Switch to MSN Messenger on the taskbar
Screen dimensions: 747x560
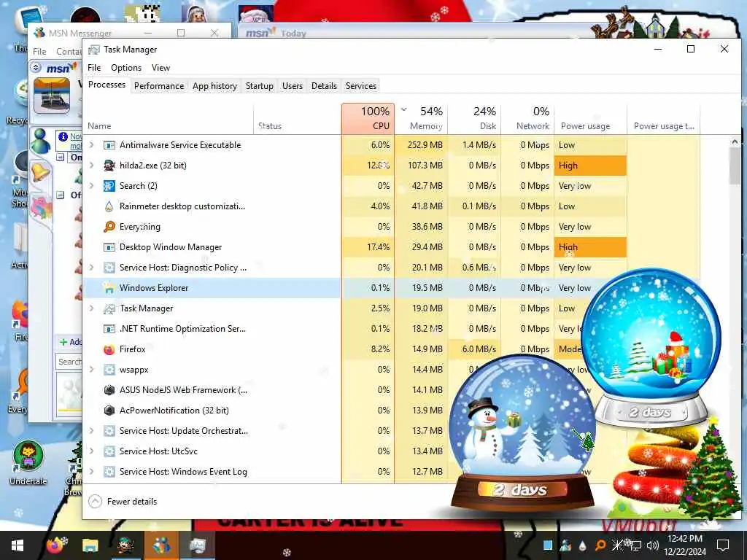coord(161,545)
